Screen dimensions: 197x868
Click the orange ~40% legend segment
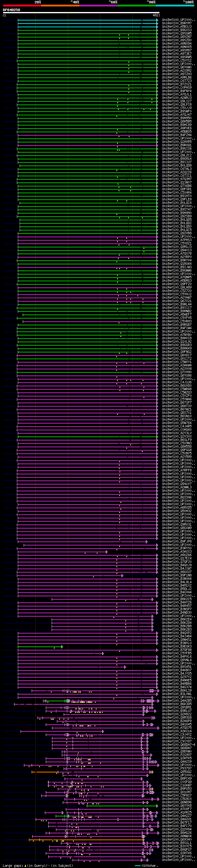[60, 6]
